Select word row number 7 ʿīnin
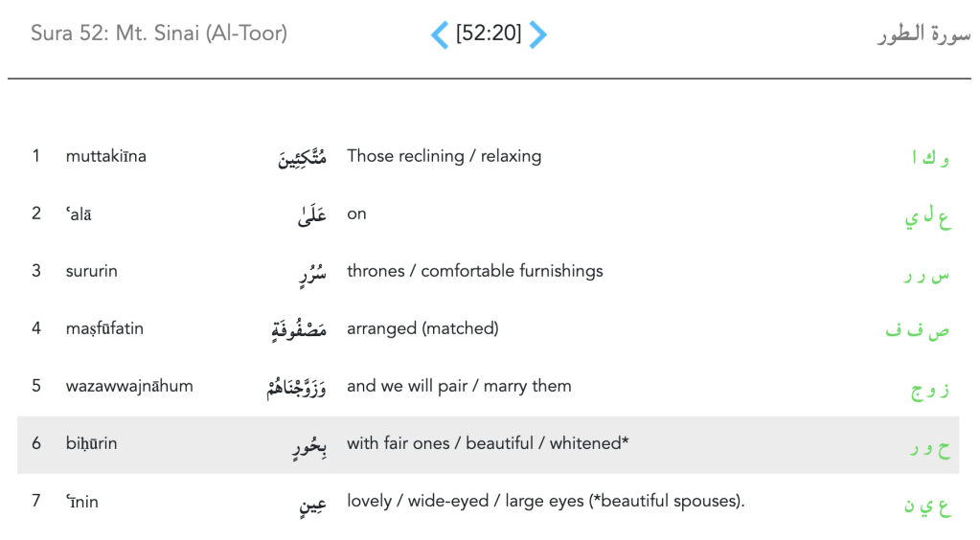The height and width of the screenshot is (540, 980). click(x=82, y=502)
